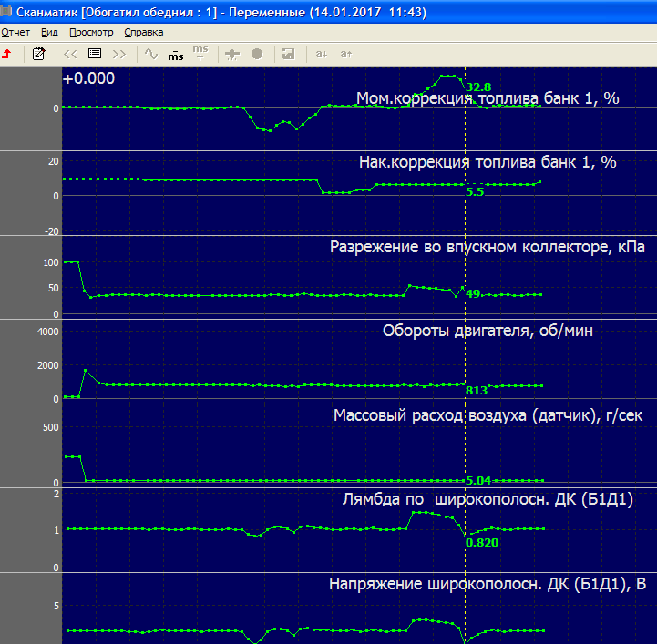657x644 pixels.
Task: Click the next record double-chevron icon
Action: pos(118,54)
